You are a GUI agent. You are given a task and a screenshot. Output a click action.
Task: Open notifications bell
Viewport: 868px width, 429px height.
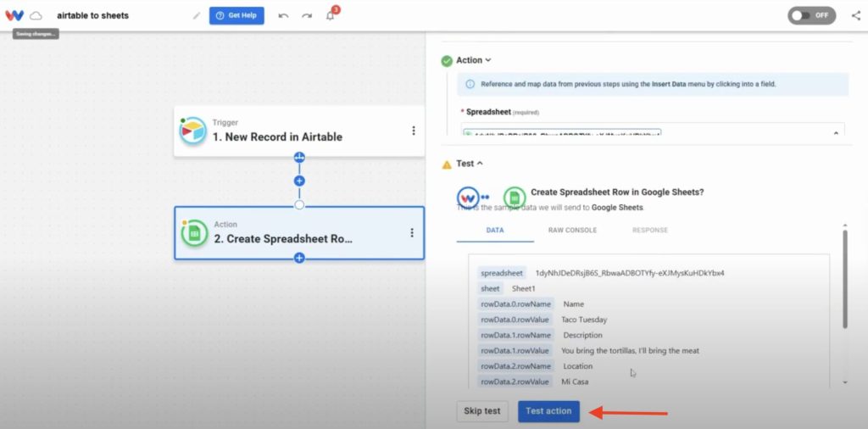click(331, 15)
